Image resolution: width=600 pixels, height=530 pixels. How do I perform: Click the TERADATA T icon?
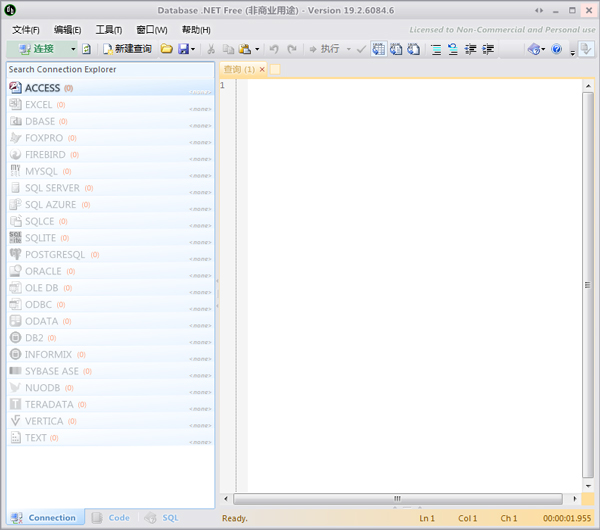15,404
